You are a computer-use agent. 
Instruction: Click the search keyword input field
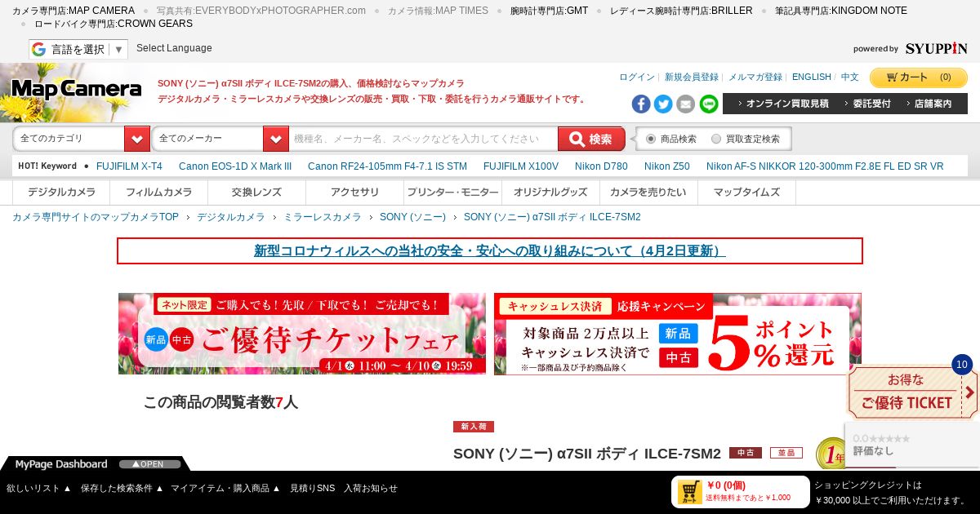pyautogui.click(x=423, y=139)
